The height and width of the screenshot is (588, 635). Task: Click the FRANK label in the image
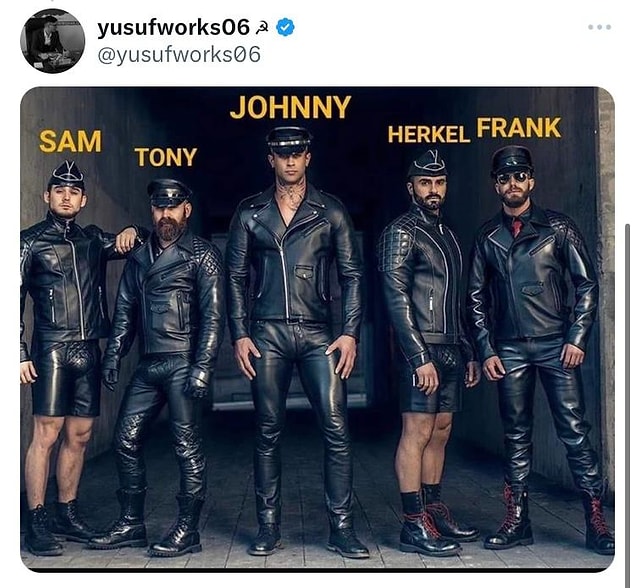coord(519,128)
